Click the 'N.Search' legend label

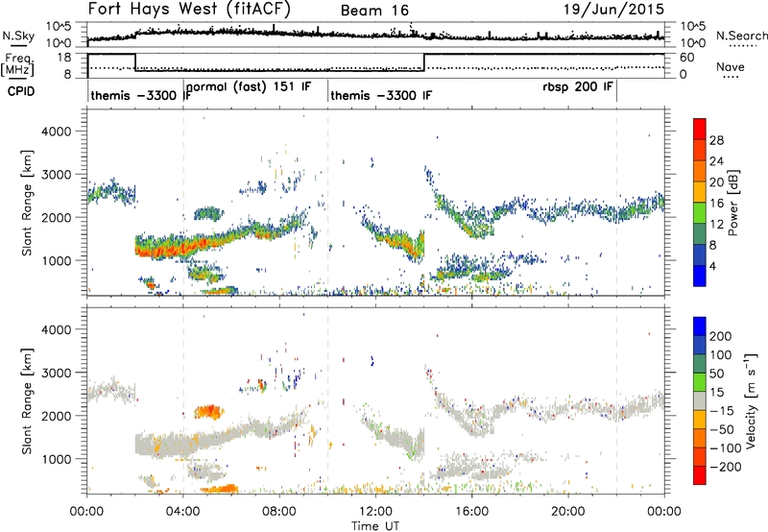(741, 36)
